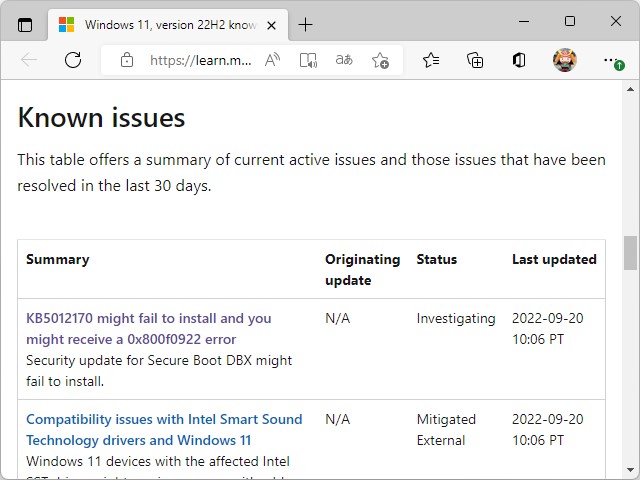640x480 pixels.
Task: Click the scrollbar up arrow
Action: pos(630,89)
